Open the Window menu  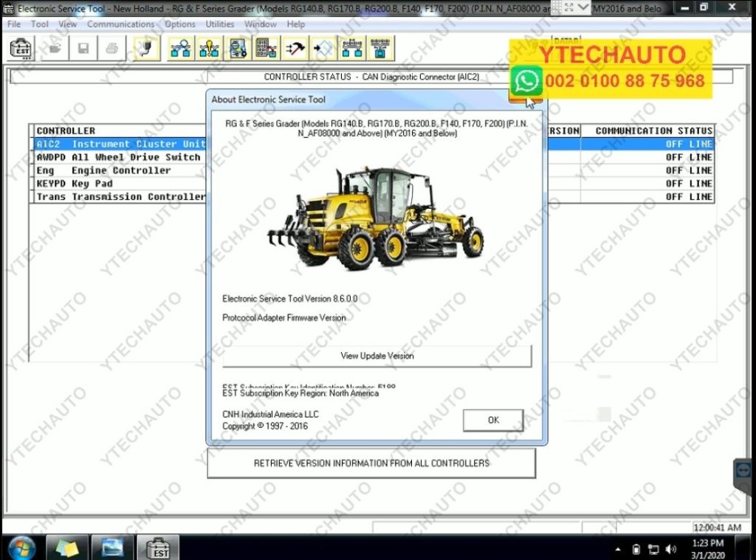click(x=261, y=24)
